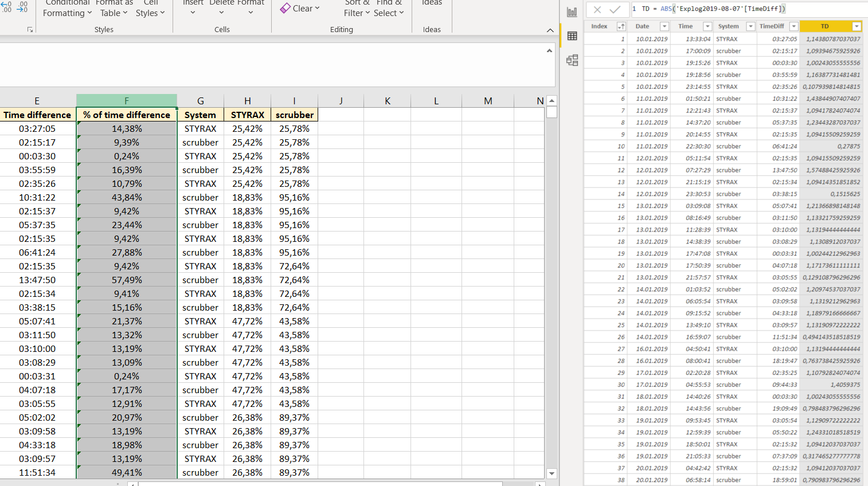Select the '% of time difference' header cell
The image size is (868, 486).
coord(127,115)
